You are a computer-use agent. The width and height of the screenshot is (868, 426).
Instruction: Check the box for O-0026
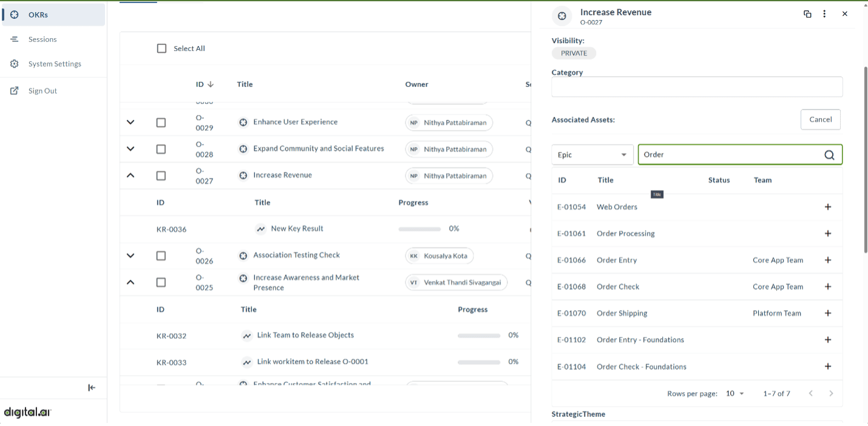[161, 256]
